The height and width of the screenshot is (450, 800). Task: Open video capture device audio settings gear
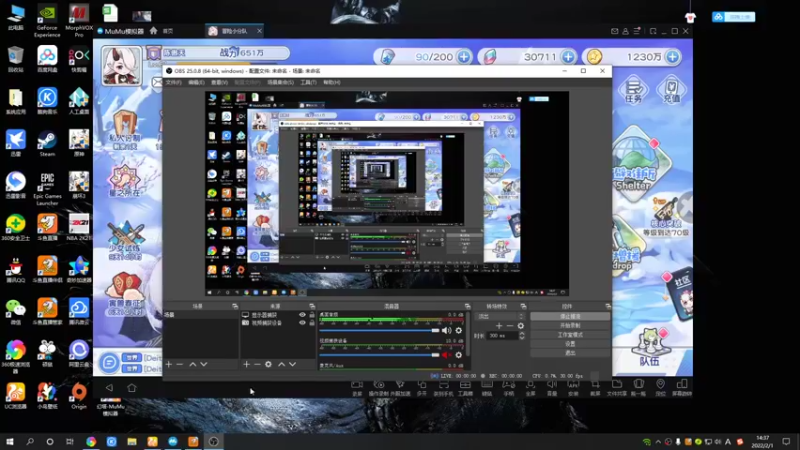click(x=459, y=355)
